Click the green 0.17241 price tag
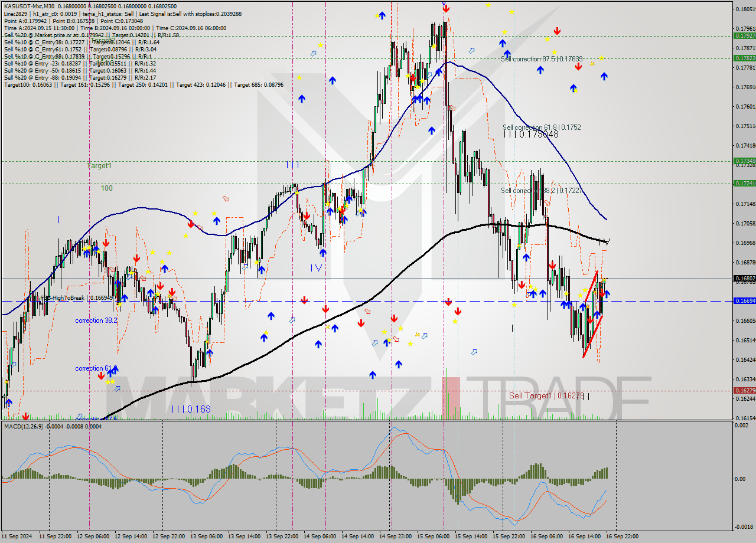 point(744,183)
